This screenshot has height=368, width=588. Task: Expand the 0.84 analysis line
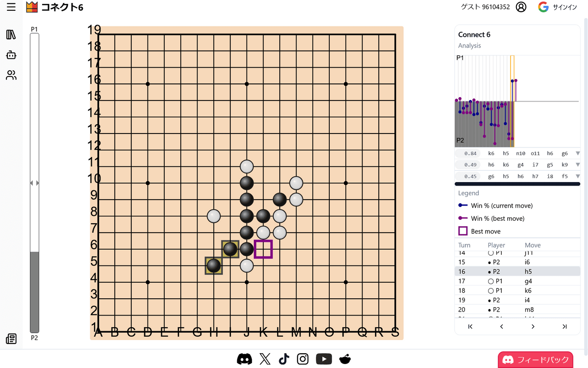pyautogui.click(x=578, y=154)
